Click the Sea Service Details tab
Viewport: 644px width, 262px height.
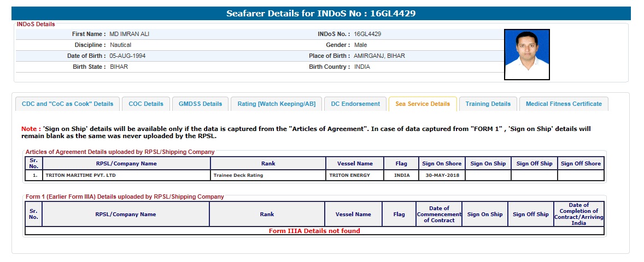[423, 104]
